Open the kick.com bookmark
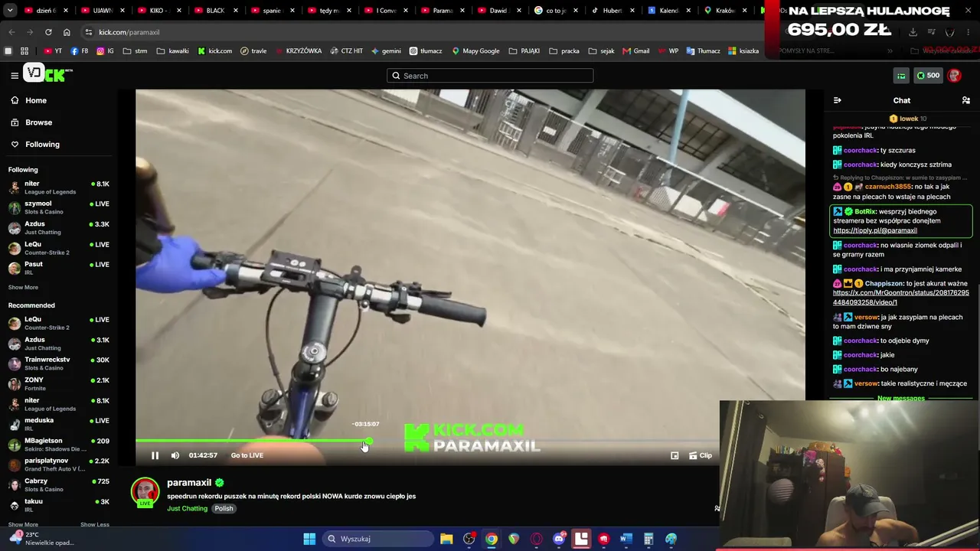The image size is (980, 551). tap(215, 51)
